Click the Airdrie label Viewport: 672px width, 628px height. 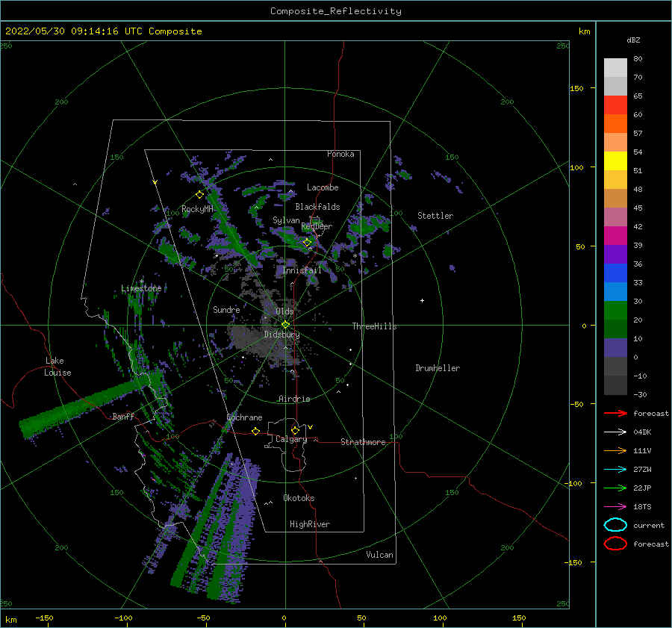294,399
